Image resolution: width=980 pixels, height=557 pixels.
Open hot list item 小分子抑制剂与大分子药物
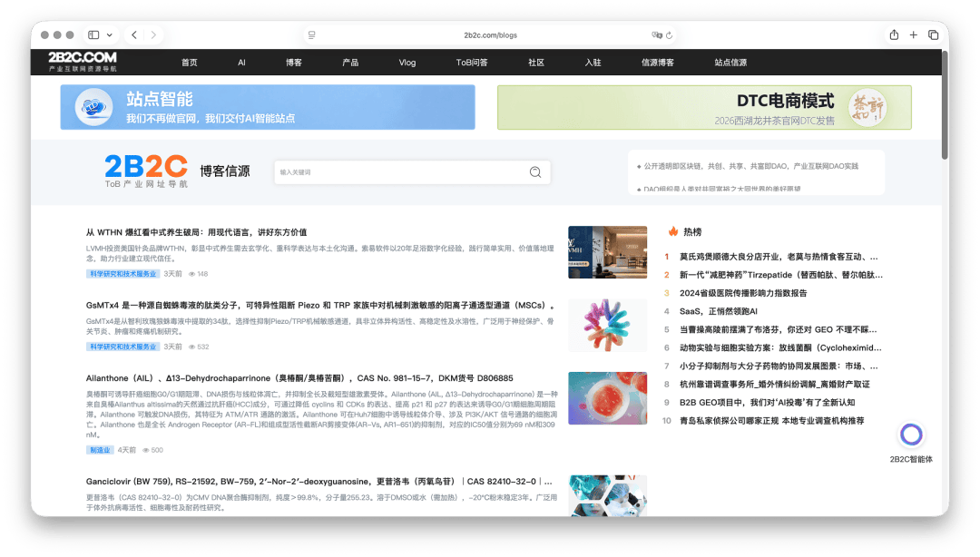[779, 366]
